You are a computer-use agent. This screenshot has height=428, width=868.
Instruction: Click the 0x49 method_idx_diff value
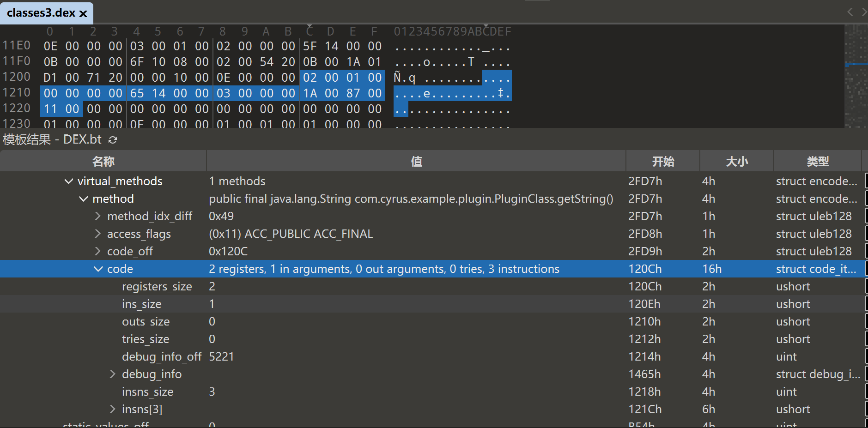point(221,216)
